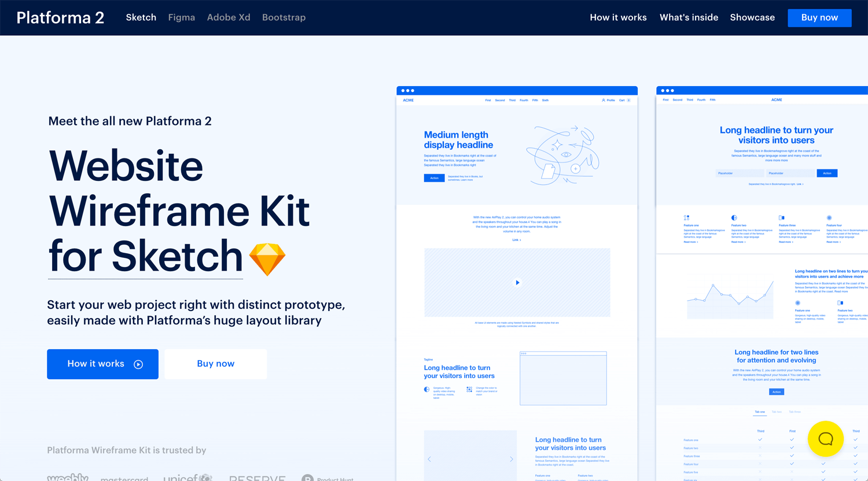Screen dimensions: 868x481
Task: Click the Feature one icon in second wireframe
Action: [x=686, y=218]
